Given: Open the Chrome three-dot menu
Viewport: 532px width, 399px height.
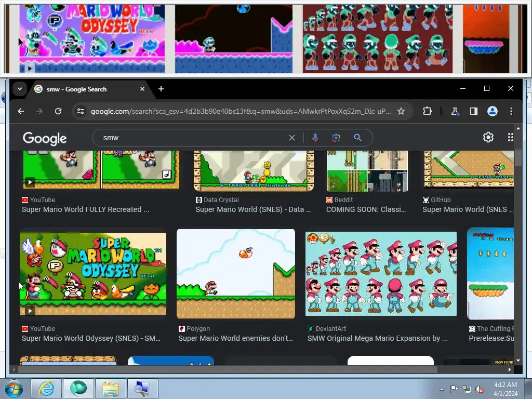Looking at the screenshot, I should pos(511,111).
